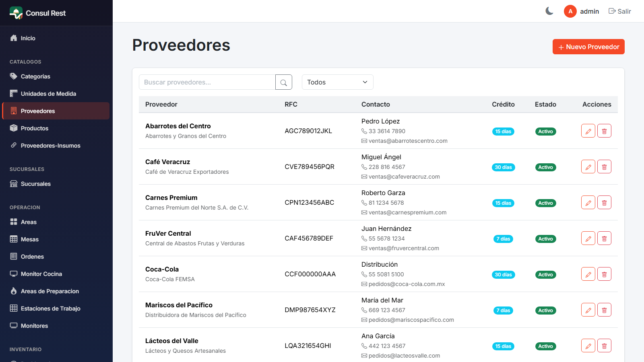Open Productos sidebar item
This screenshot has height=362, width=644.
(x=56, y=128)
